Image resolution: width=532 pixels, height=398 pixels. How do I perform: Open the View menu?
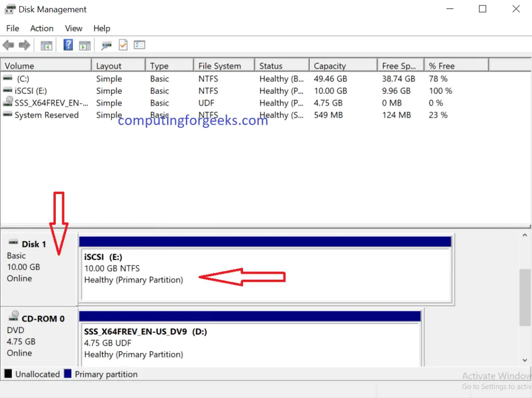[73, 28]
